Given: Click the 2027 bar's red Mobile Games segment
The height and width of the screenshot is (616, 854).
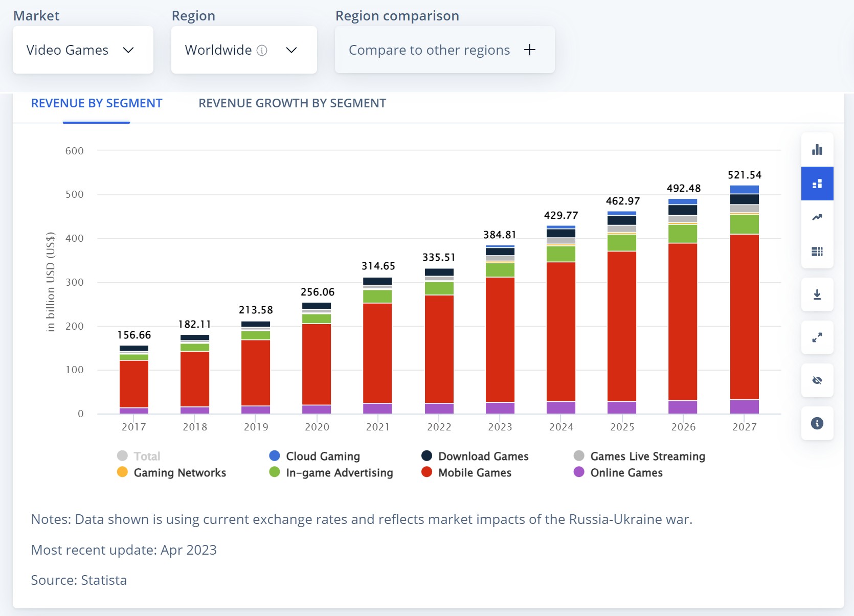Looking at the screenshot, I should click(x=744, y=317).
